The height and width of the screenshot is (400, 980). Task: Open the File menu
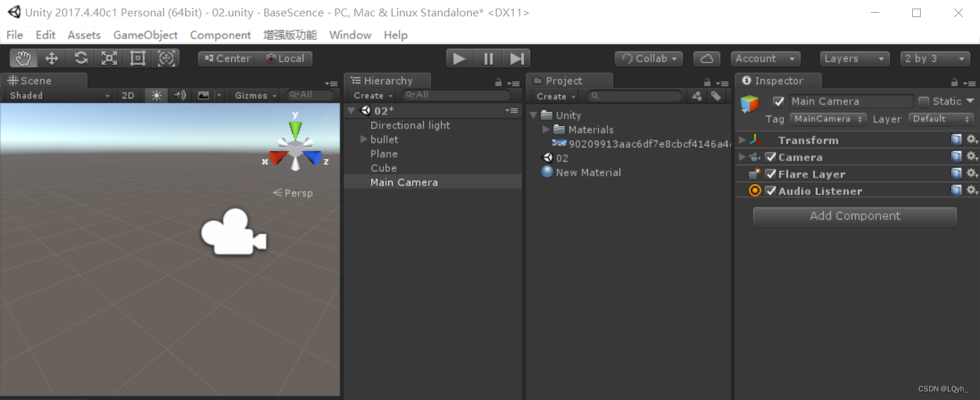point(14,35)
